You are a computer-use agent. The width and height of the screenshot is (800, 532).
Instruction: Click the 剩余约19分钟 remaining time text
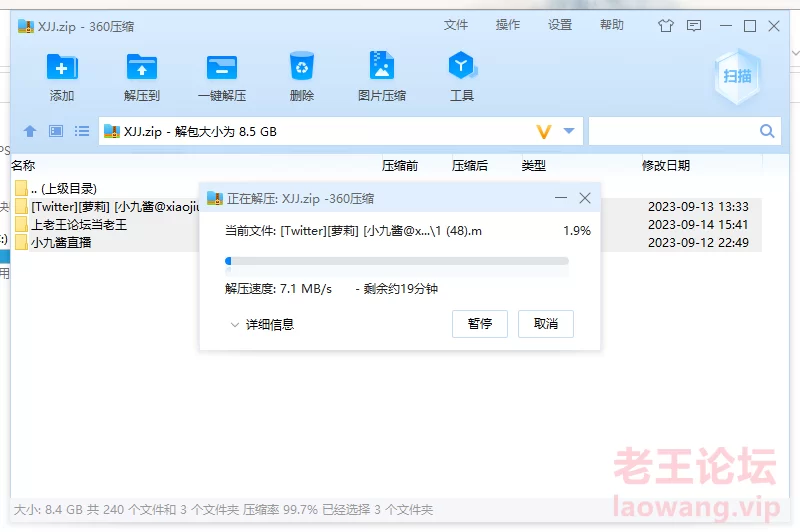coord(401,289)
